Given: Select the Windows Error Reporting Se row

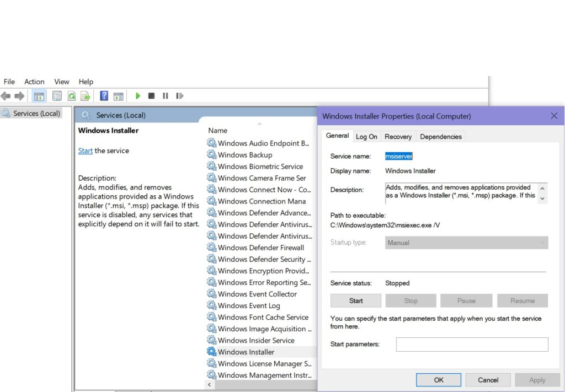Looking at the screenshot, I should coord(264,282).
